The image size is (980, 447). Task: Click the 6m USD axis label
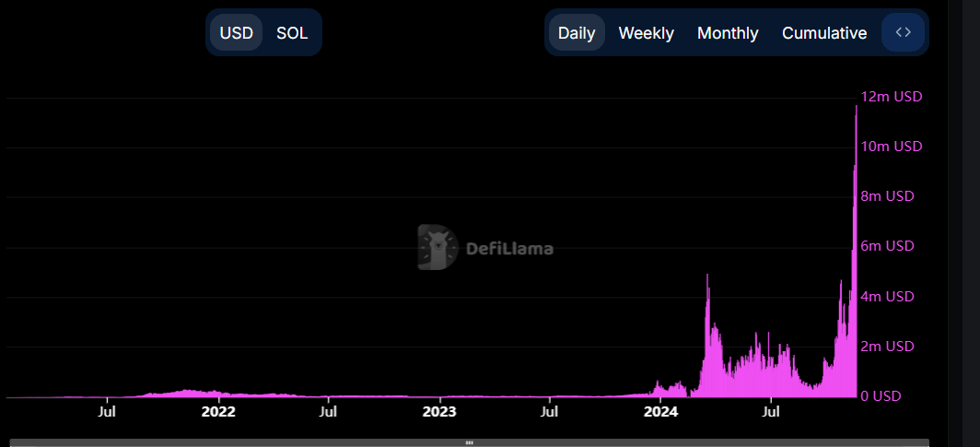[887, 246]
